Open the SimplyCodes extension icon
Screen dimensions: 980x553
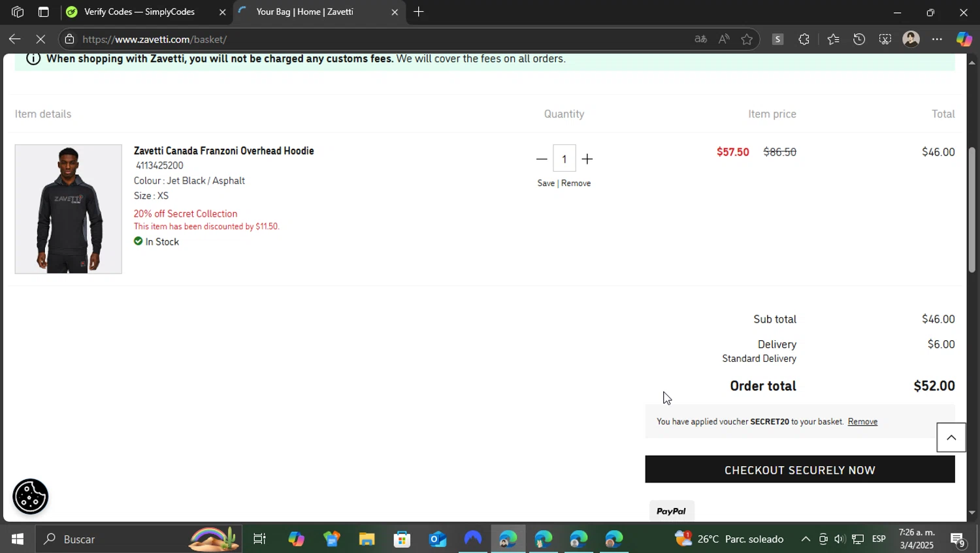[x=777, y=39]
